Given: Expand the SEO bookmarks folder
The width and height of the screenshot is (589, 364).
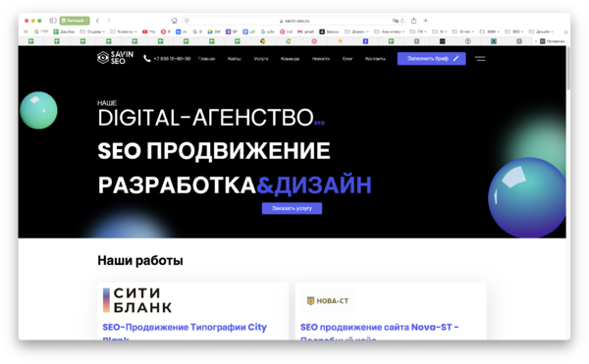Looking at the screenshot, I should 514,31.
